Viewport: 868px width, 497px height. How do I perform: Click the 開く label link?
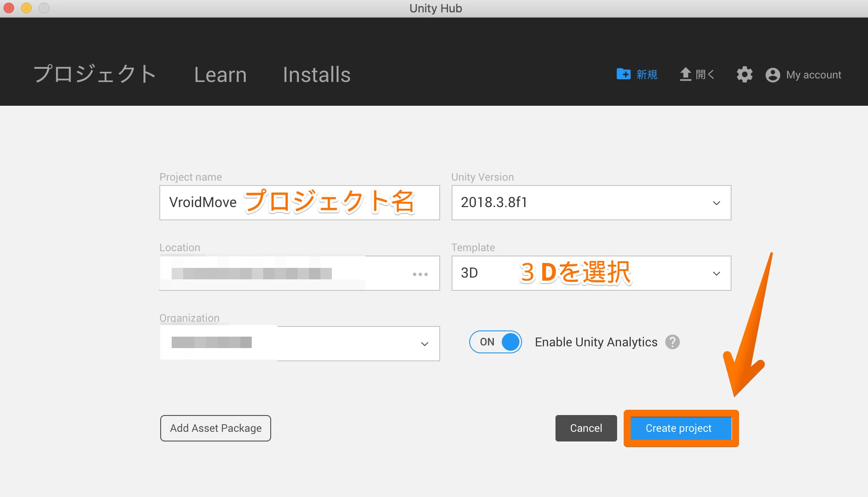click(705, 74)
